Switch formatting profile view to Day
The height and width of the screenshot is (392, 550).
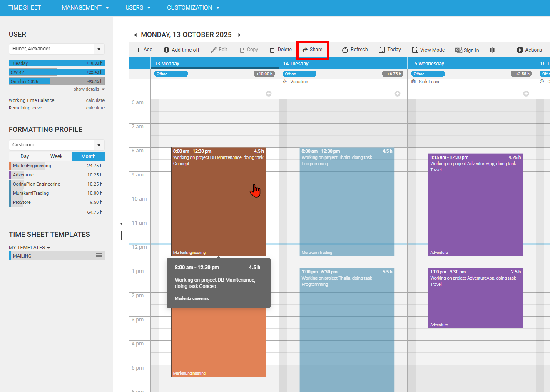tap(25, 156)
